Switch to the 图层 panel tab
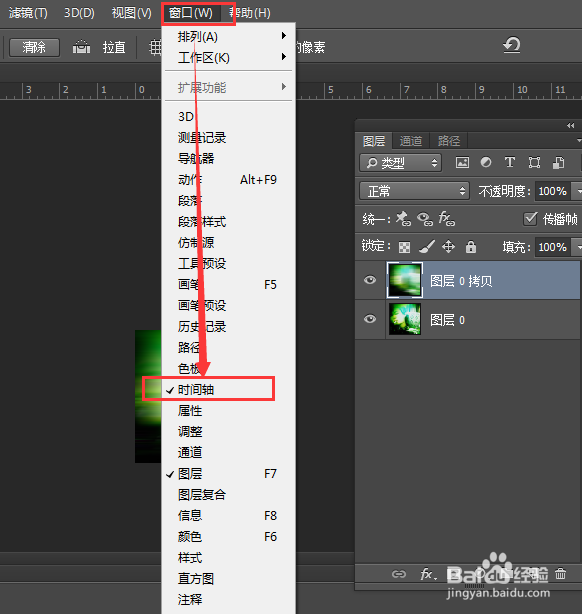Viewport: 582px width, 614px height. point(374,141)
